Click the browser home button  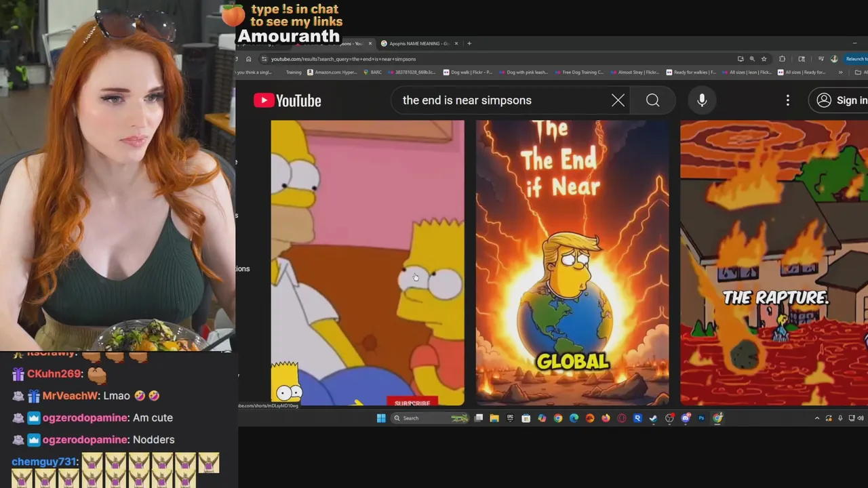click(248, 59)
